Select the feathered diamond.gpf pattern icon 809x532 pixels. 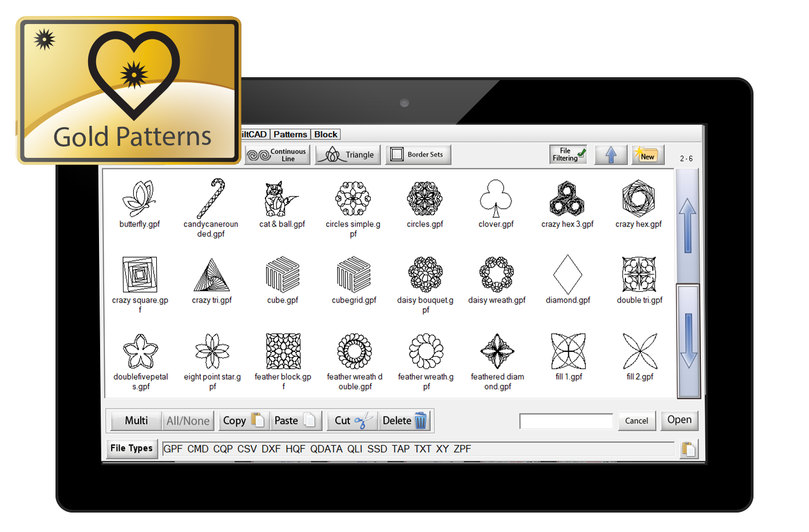click(x=497, y=351)
